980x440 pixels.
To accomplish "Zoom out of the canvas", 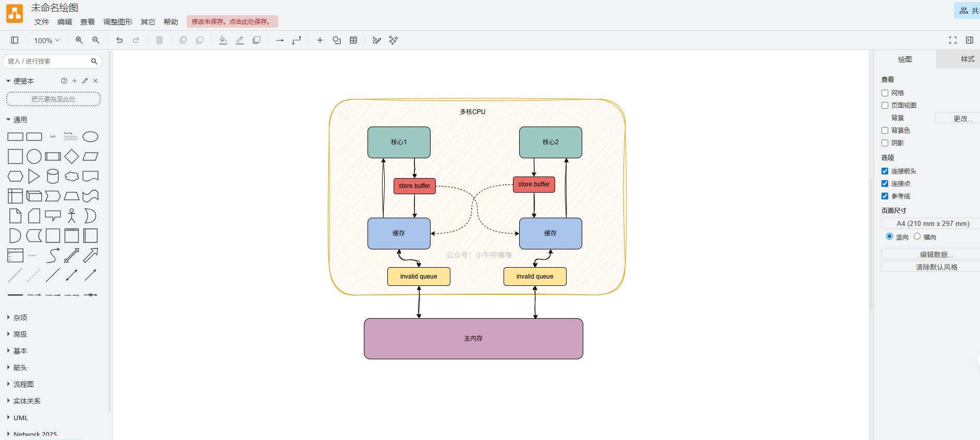I will point(96,40).
